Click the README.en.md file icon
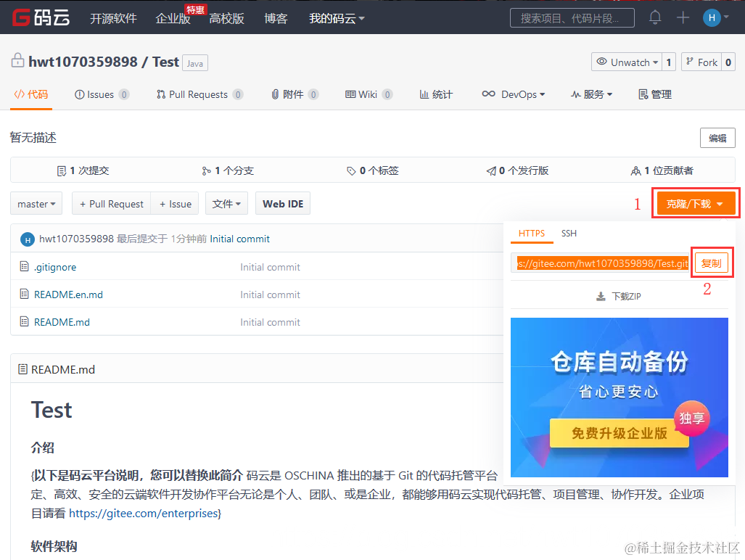Screen dimensions: 745x560 click(x=24, y=294)
